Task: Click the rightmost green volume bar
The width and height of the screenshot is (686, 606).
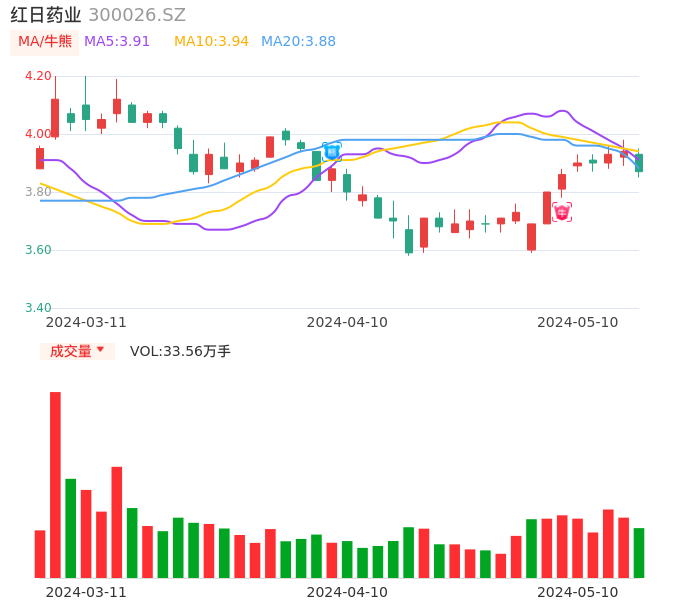Action: 639,553
